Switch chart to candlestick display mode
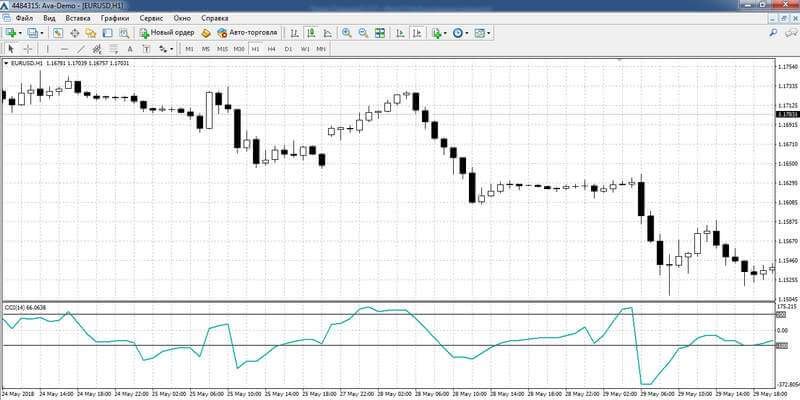The image size is (800, 400). click(309, 33)
